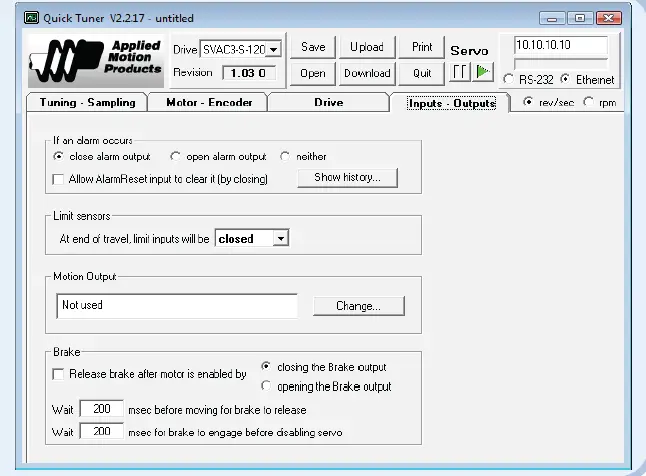Click the Upload button

(x=367, y=47)
